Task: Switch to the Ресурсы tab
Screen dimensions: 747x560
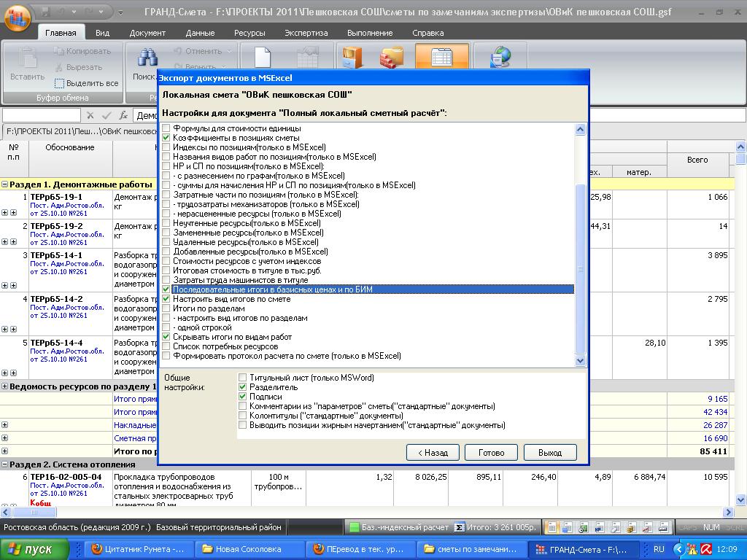Action: [x=249, y=33]
